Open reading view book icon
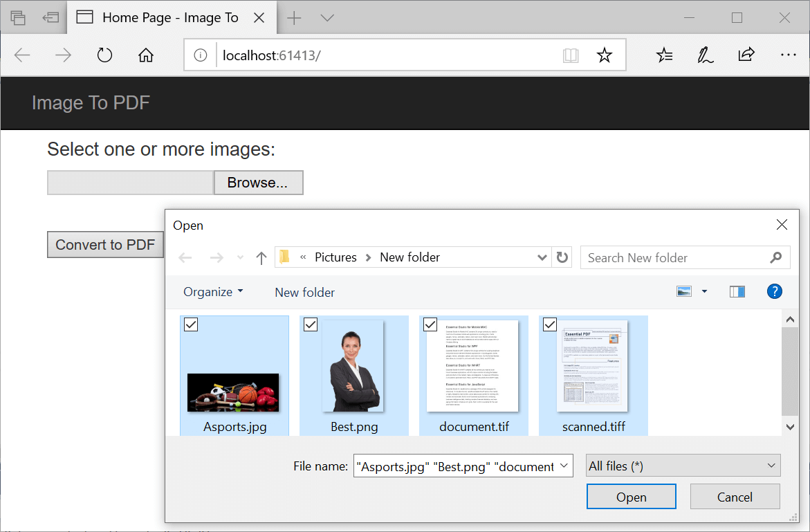The height and width of the screenshot is (532, 810). pyautogui.click(x=571, y=55)
